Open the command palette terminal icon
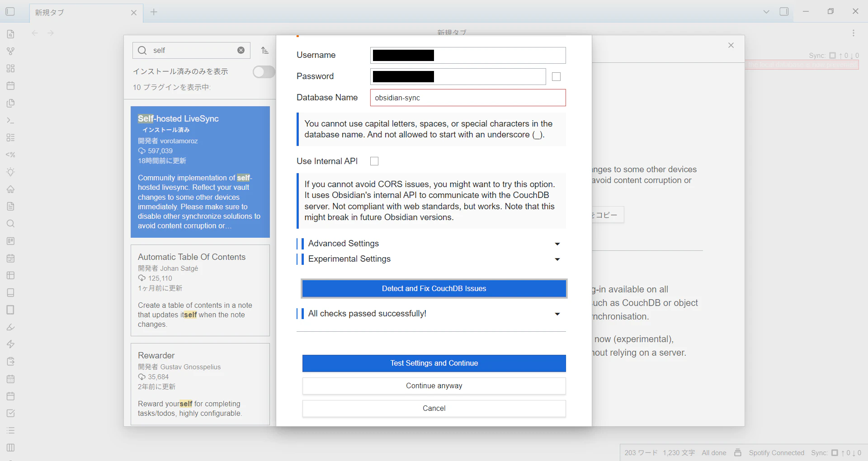The width and height of the screenshot is (868, 461). pos(11,120)
